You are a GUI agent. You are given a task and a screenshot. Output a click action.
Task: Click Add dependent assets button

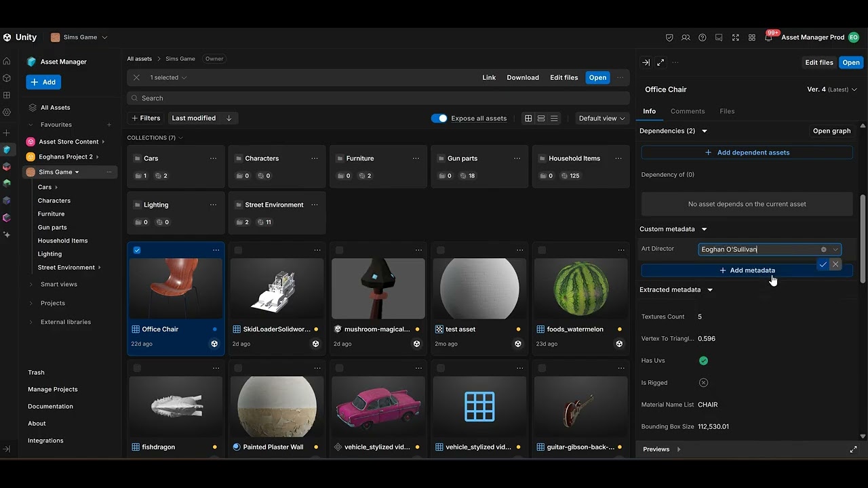click(x=747, y=152)
